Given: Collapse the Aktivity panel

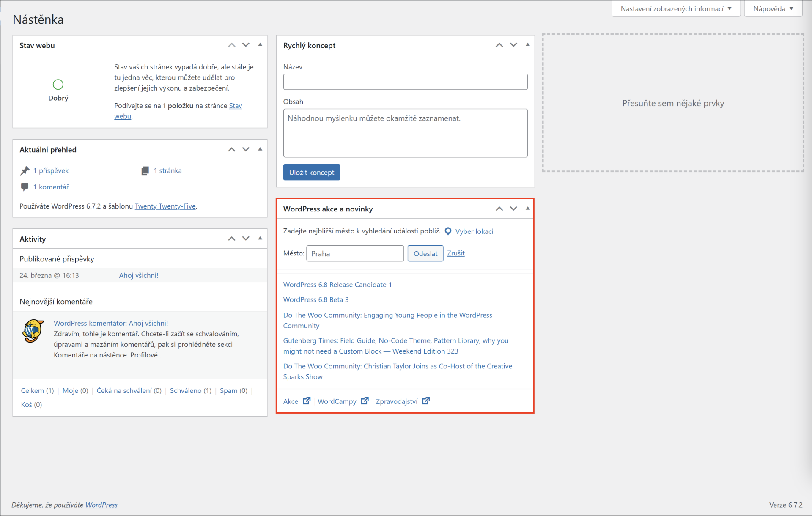Looking at the screenshot, I should point(260,239).
